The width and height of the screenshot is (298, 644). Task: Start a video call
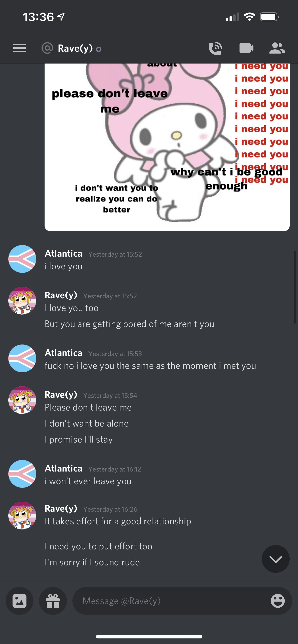(x=246, y=48)
